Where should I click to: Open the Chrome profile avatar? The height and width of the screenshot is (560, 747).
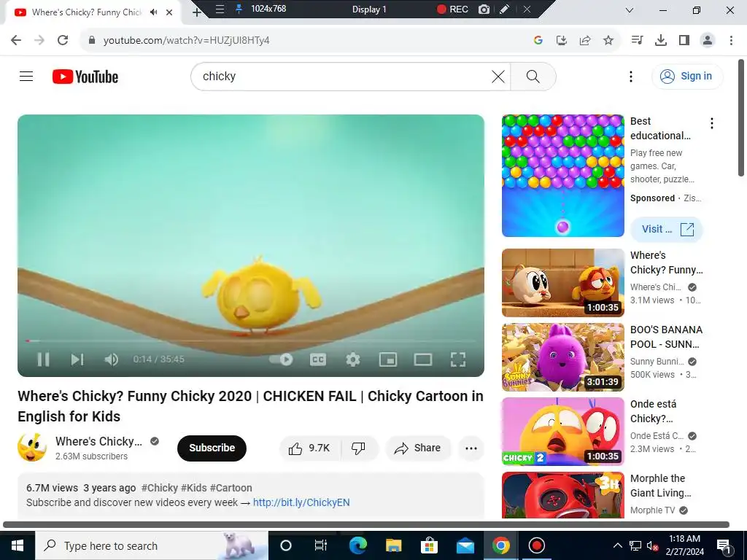pos(708,40)
